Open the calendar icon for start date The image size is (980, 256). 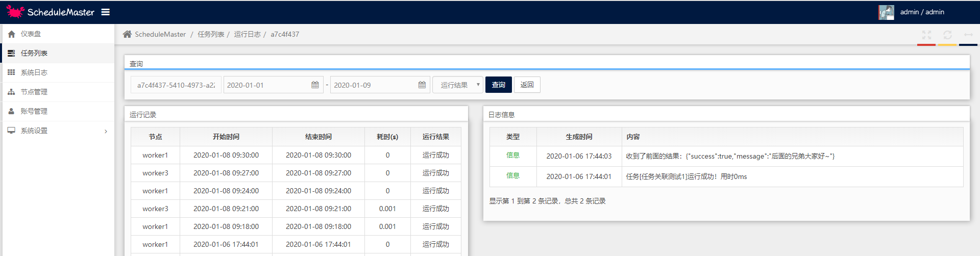(x=315, y=85)
